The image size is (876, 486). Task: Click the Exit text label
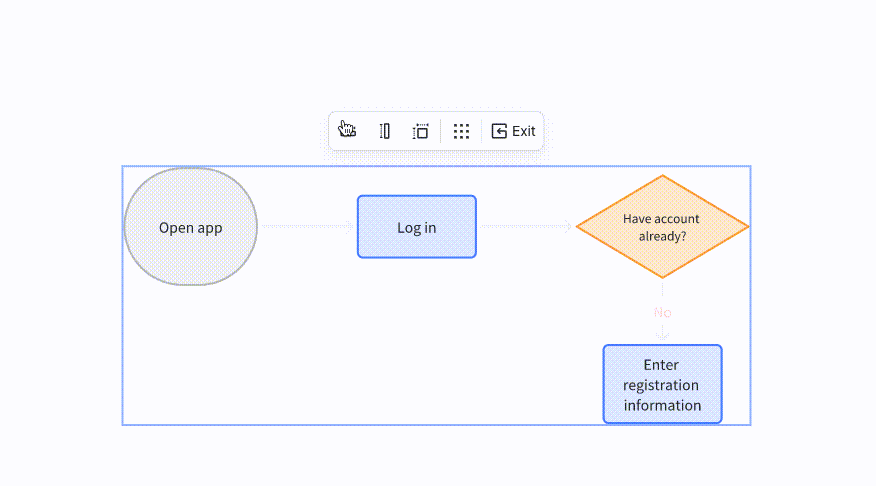pos(523,131)
